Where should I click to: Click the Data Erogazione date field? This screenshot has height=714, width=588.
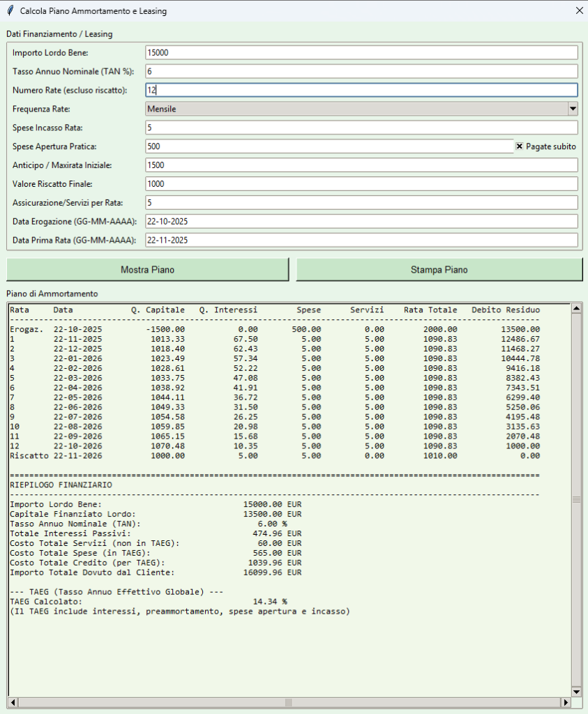361,222
